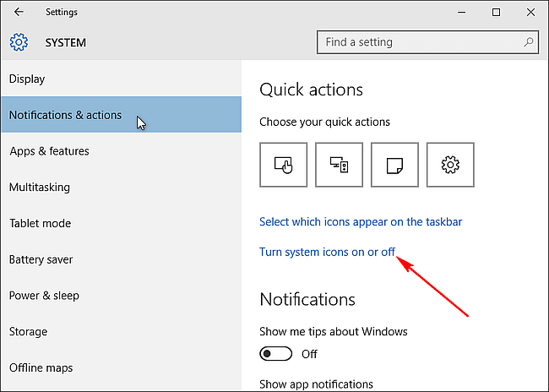Viewport: 549px width, 392px height.
Task: Click the All settings gear quick action
Action: point(450,165)
